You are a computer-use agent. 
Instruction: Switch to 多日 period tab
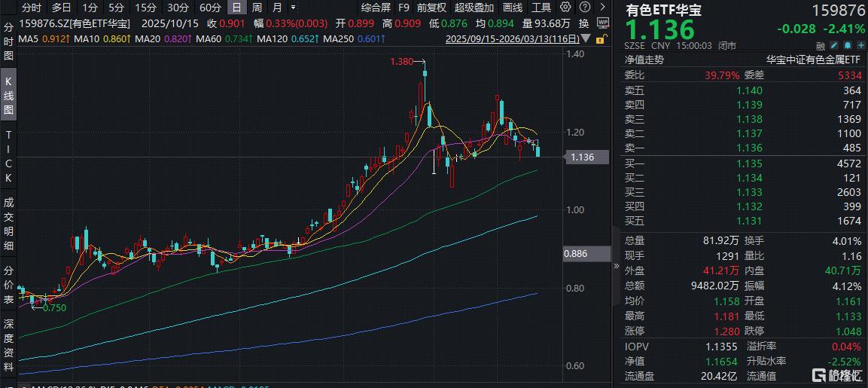[x=61, y=8]
